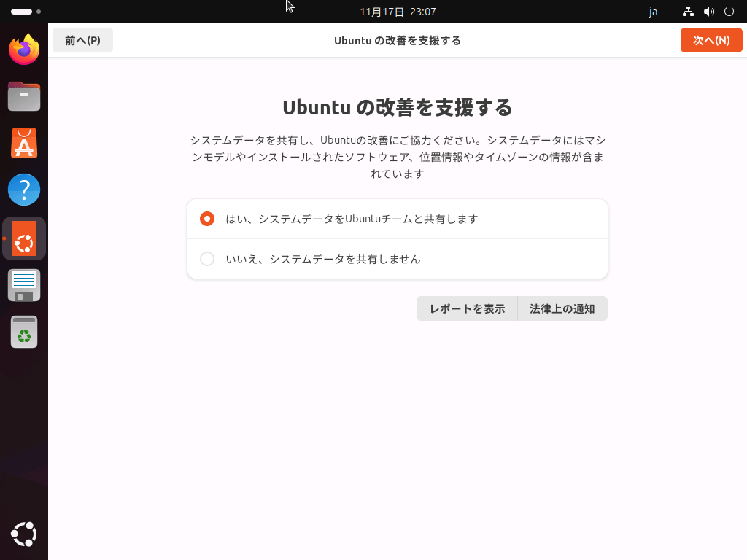Go back with 前へ(P) button
Viewport: 747px width, 560px height.
(82, 41)
